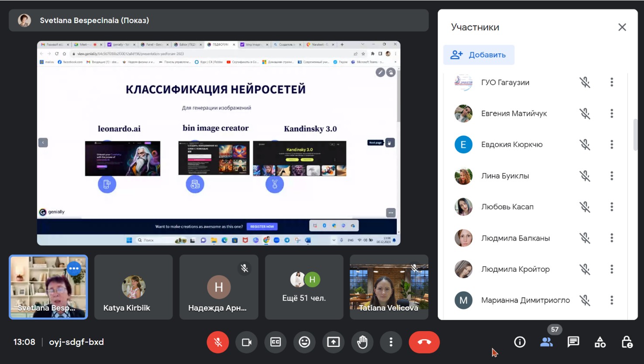The width and height of the screenshot is (644, 364).
Task: Click mic icon for Евдокия Кюркчю
Action: (585, 145)
